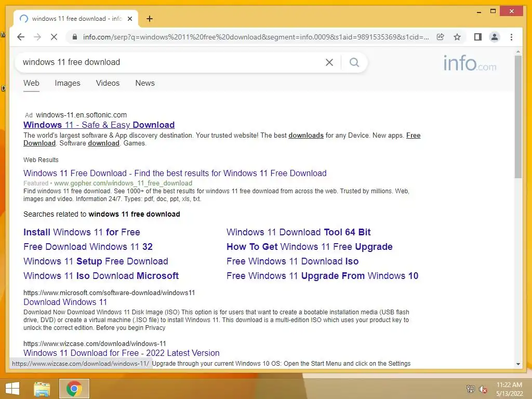Open Free Download Windows 11 32

(88, 247)
